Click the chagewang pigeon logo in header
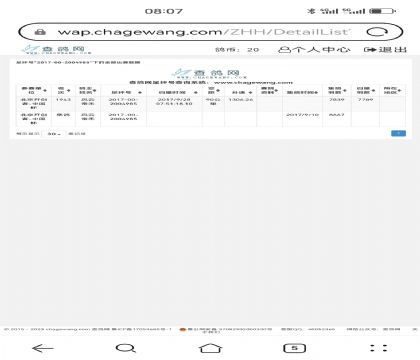This screenshot has width=420, height=360. tap(56, 50)
